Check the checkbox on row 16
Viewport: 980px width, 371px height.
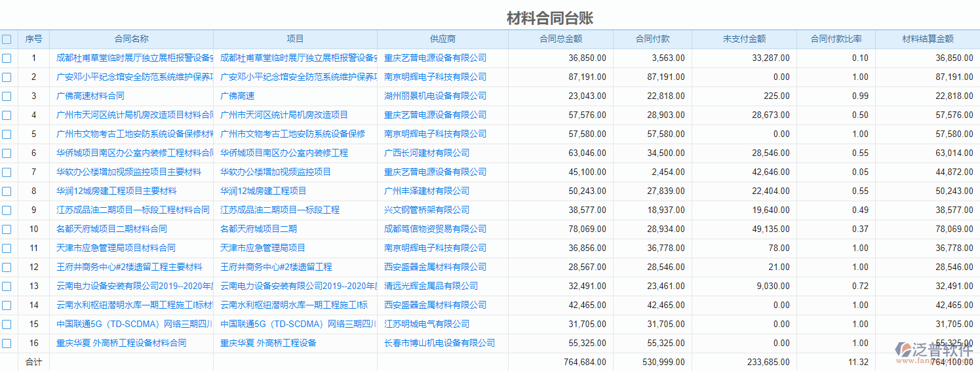click(x=7, y=343)
